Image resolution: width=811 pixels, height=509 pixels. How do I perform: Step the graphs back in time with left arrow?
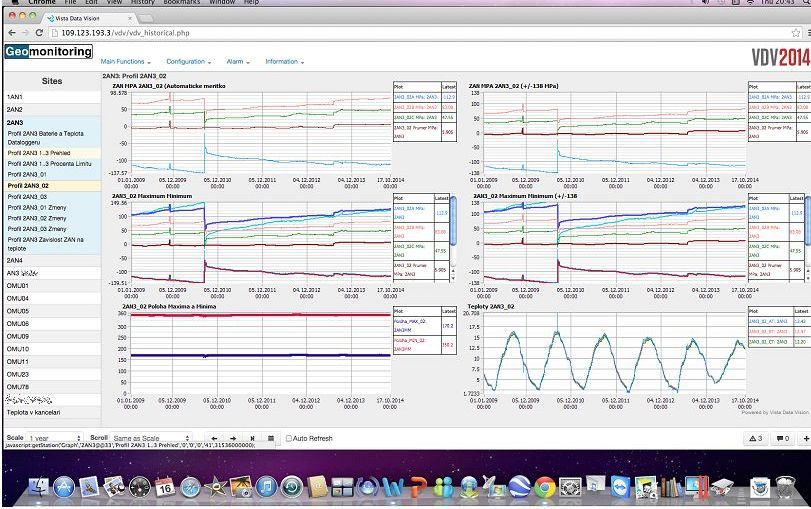tap(214, 438)
